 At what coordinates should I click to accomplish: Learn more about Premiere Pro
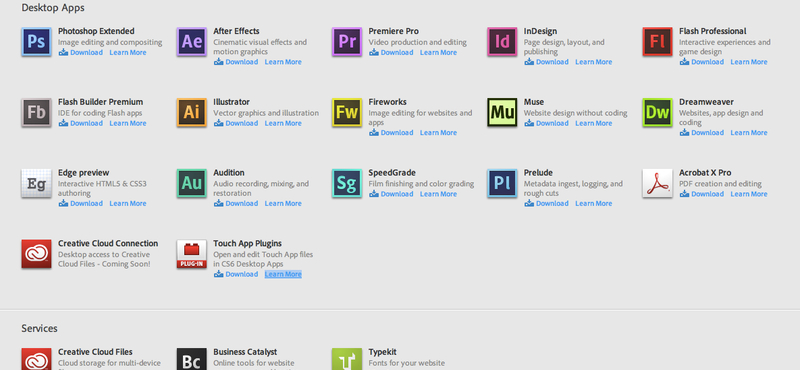(x=438, y=53)
